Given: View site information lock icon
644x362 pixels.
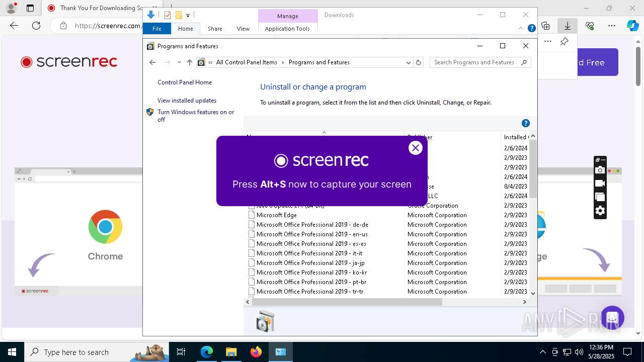Looking at the screenshot, I should [x=63, y=26].
